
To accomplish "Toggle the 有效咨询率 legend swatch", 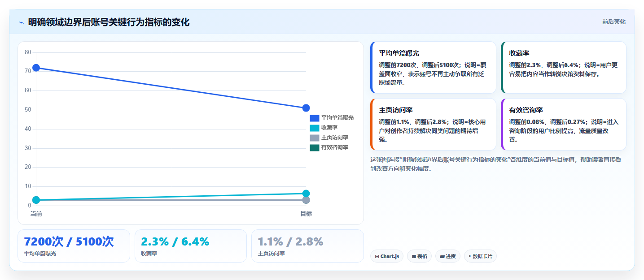I will click(x=315, y=147).
